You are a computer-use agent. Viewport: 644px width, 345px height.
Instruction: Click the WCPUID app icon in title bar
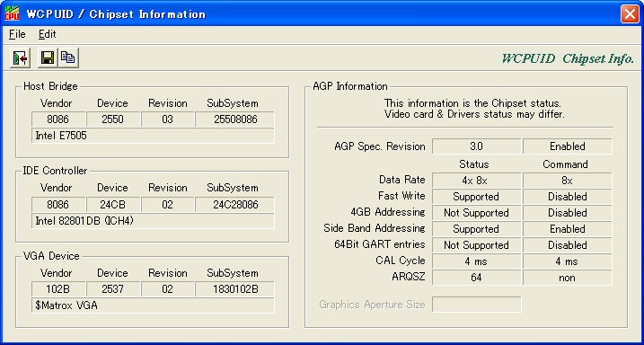click(12, 14)
